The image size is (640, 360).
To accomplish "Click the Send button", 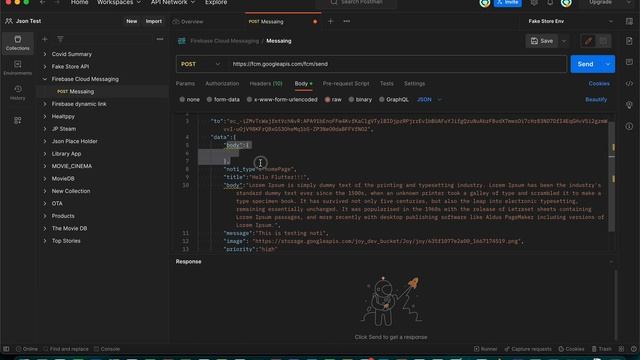I will [585, 64].
